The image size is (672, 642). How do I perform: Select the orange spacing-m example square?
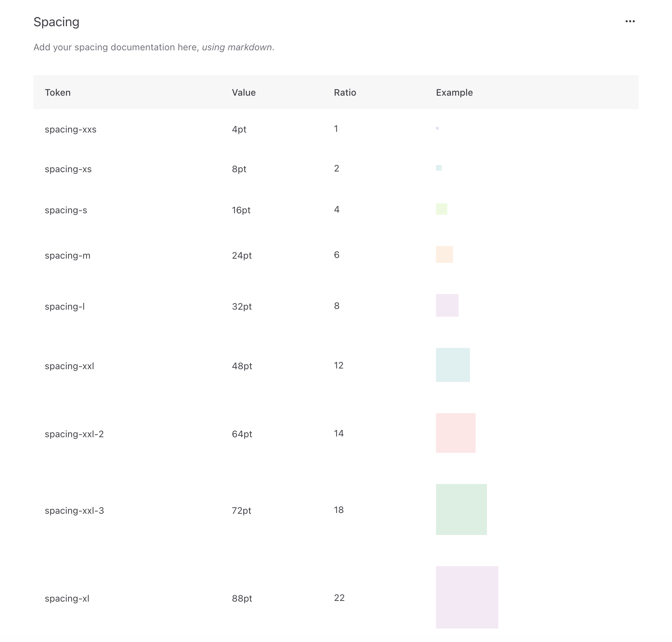pyautogui.click(x=444, y=254)
